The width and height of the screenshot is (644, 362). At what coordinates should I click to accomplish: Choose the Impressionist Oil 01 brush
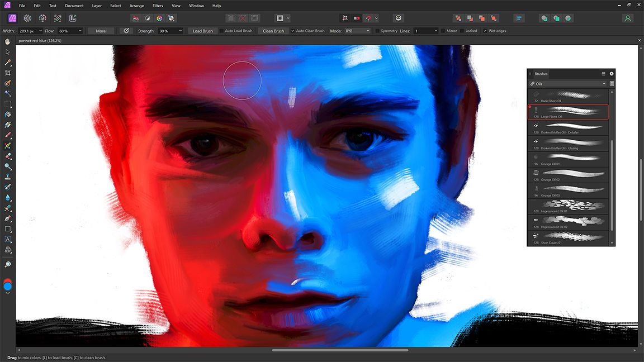[567, 206]
